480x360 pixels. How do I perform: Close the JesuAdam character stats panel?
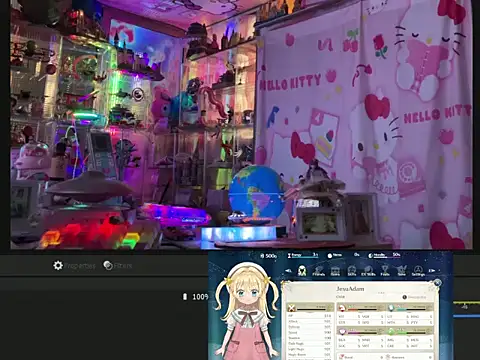coord(437,283)
